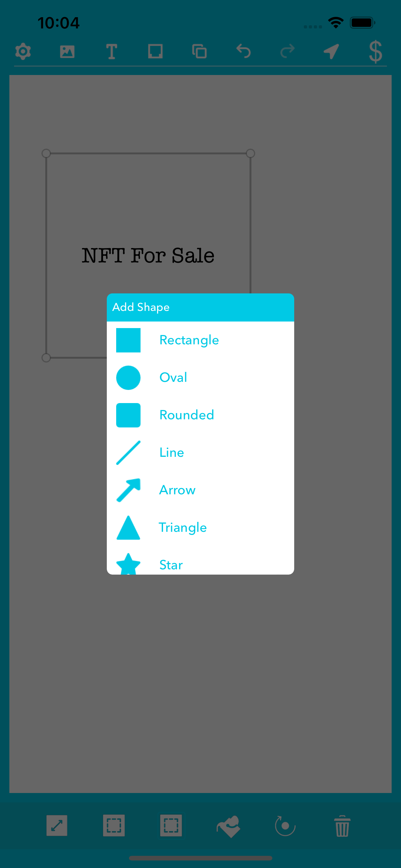Screen dimensions: 401x868
Task: Open the dollar sign icon
Action: [x=375, y=52]
